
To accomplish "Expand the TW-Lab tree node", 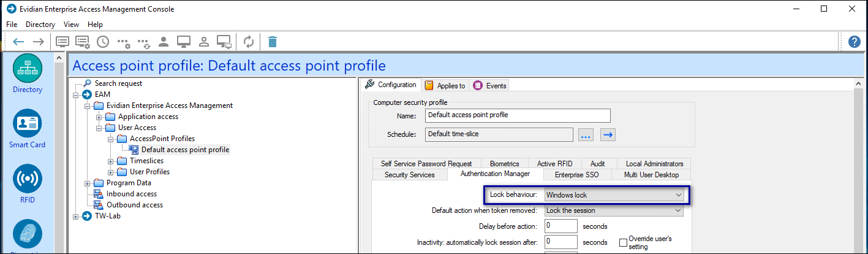I will (x=76, y=216).
